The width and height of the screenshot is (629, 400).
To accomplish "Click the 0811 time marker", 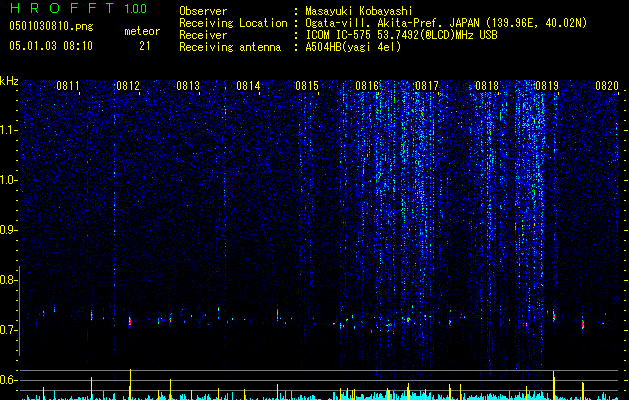I will pos(68,86).
